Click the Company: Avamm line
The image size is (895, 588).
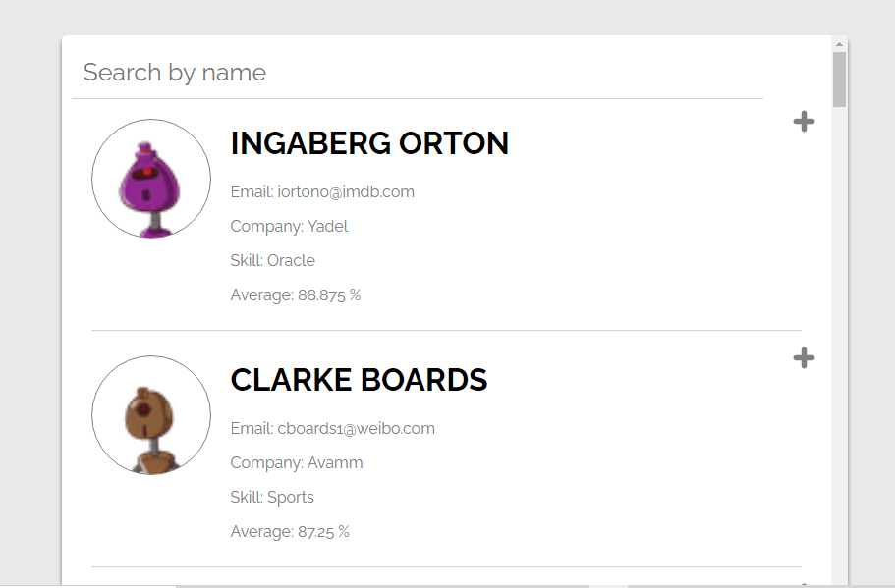297,463
